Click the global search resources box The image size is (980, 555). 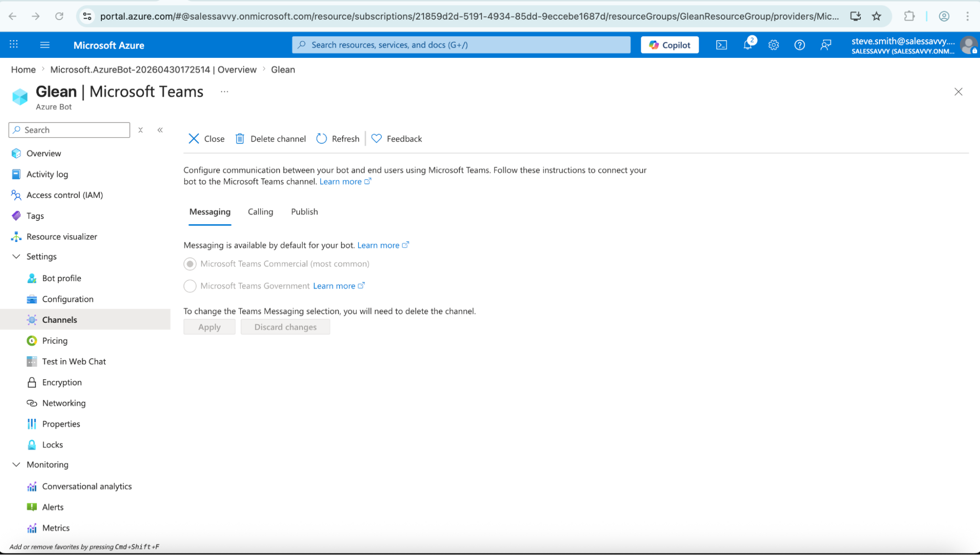[461, 45]
